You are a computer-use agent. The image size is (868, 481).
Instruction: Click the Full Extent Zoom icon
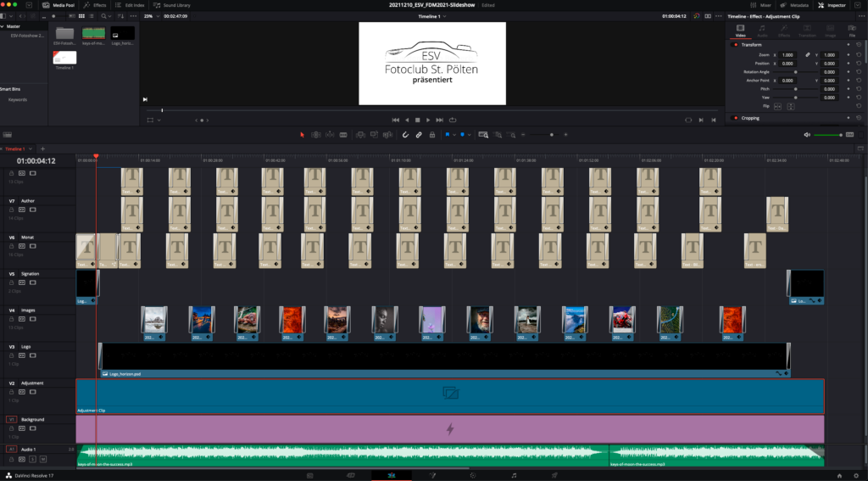pos(483,135)
